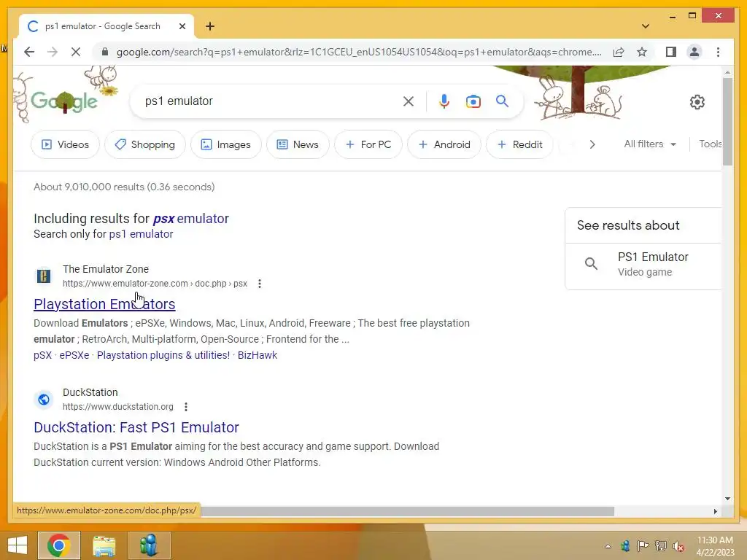This screenshot has height=560, width=747.
Task: Open a new tab with the plus button
Action: [210, 26]
